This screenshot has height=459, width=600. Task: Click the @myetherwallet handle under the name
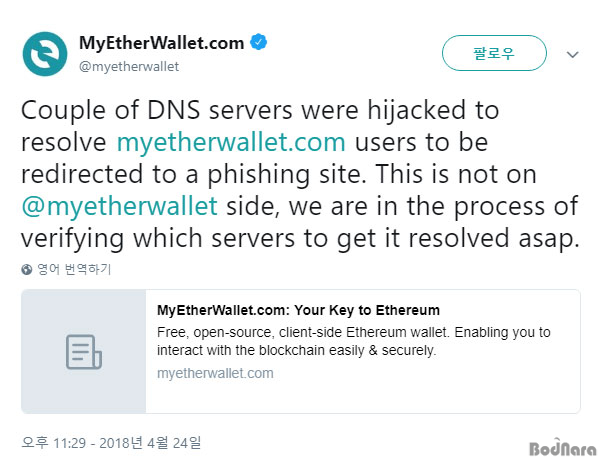point(129,67)
